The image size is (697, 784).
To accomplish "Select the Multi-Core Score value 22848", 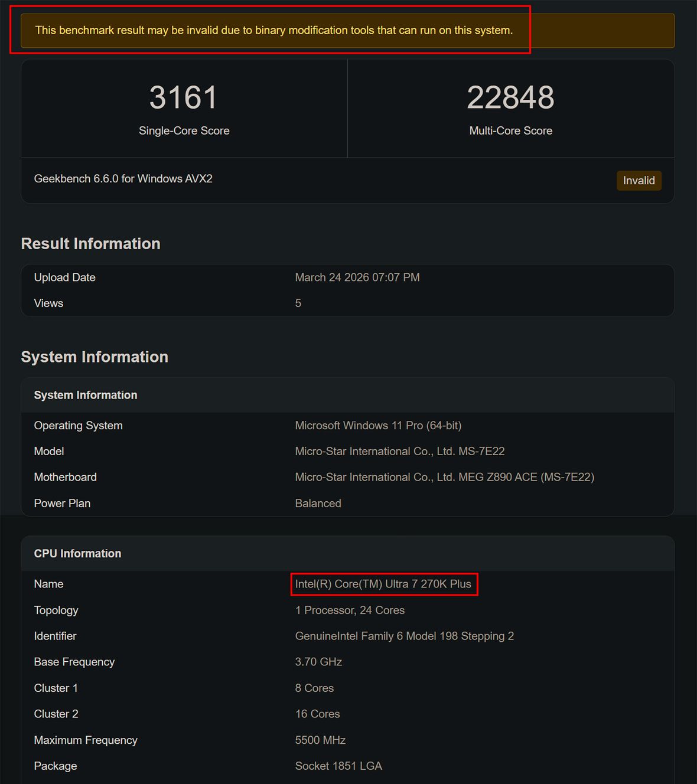I will [510, 97].
